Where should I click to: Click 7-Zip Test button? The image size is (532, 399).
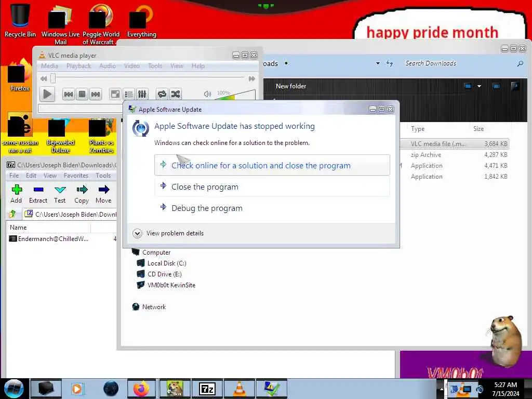[60, 194]
